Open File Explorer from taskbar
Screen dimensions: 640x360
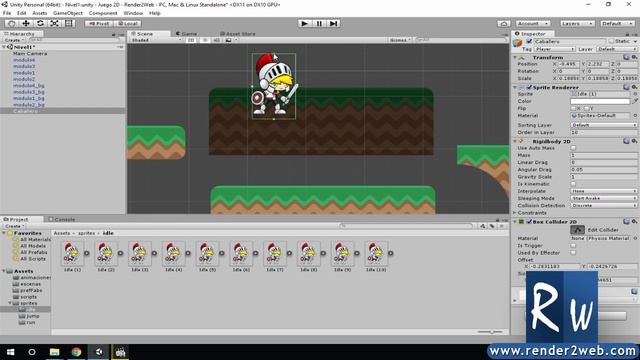point(54,352)
